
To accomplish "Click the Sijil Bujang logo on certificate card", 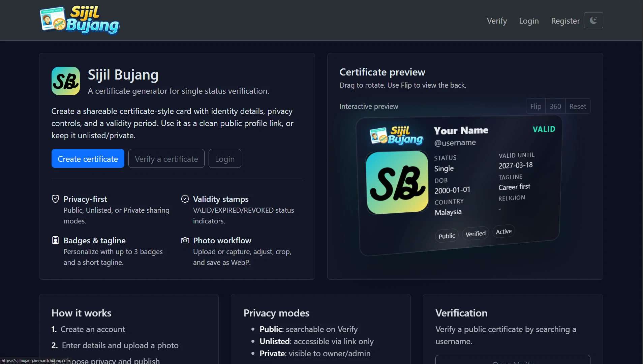I will [396, 135].
